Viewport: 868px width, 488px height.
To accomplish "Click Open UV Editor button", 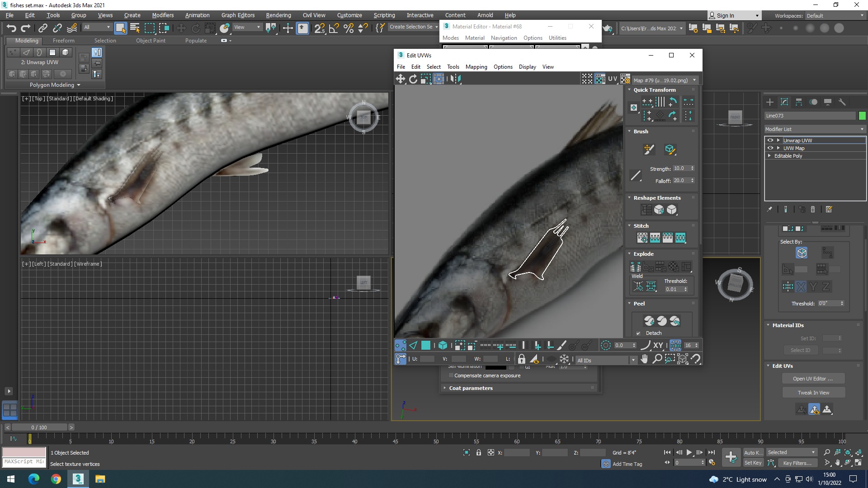I will click(813, 379).
